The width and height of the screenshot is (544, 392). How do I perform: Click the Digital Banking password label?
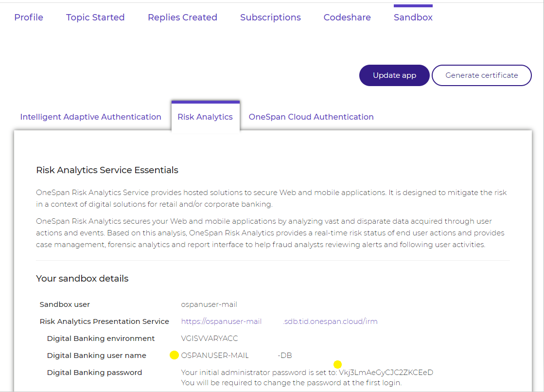point(94,373)
